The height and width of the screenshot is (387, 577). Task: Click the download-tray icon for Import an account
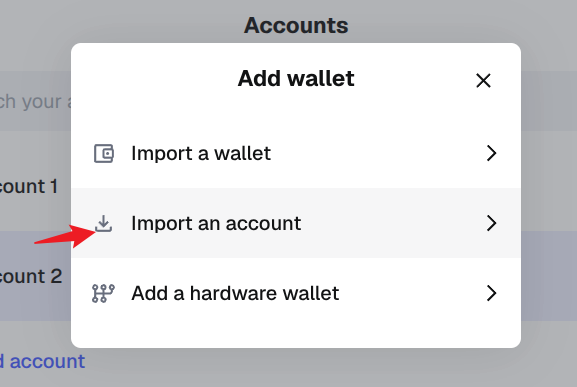(x=103, y=223)
